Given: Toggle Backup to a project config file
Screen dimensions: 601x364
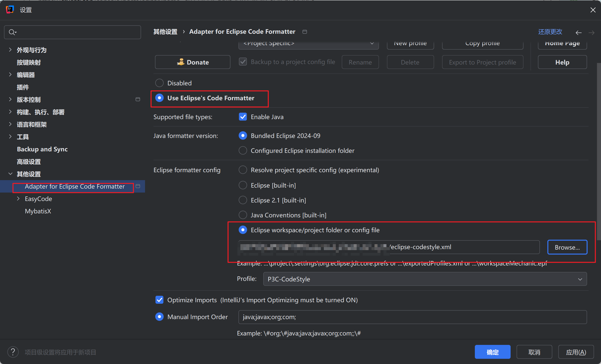Looking at the screenshot, I should 243,62.
